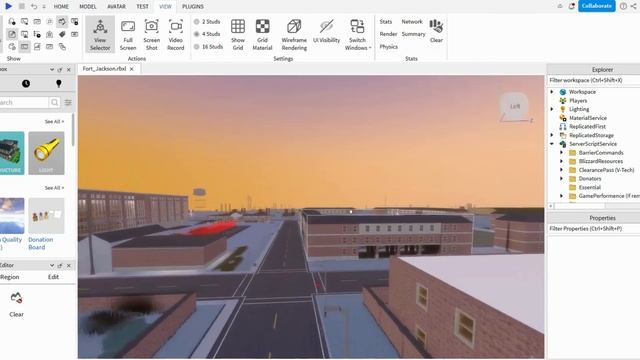Toggle Physics stats display
640x360 pixels.
tap(389, 47)
